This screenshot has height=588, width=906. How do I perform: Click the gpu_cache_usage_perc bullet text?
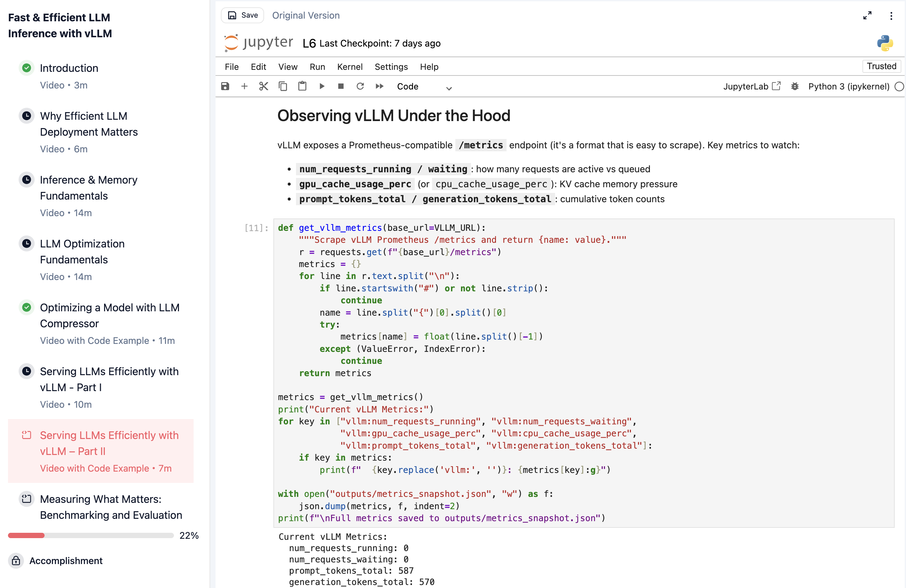coord(355,184)
